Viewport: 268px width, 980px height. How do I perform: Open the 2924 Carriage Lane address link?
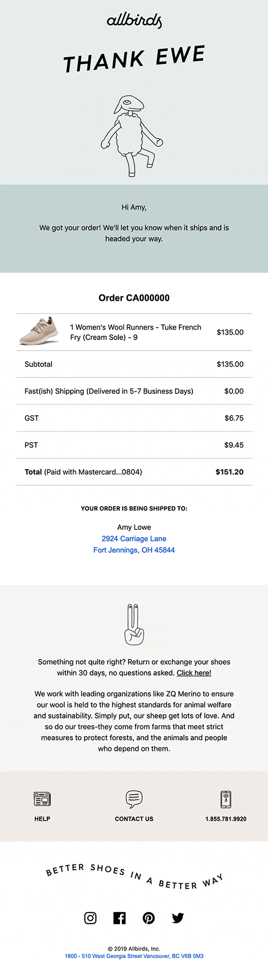[134, 539]
